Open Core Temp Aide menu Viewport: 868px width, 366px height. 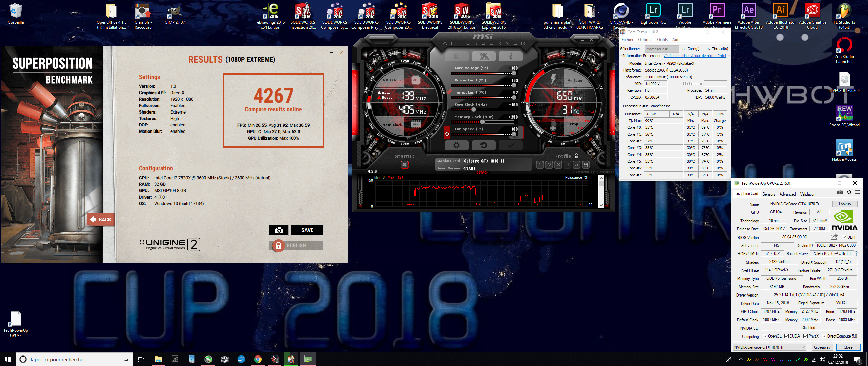[676, 40]
